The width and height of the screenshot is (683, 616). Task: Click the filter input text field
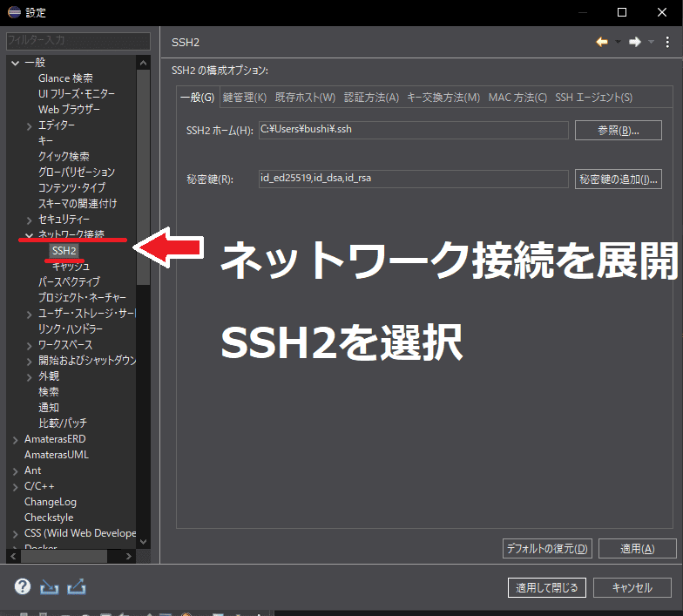78,41
